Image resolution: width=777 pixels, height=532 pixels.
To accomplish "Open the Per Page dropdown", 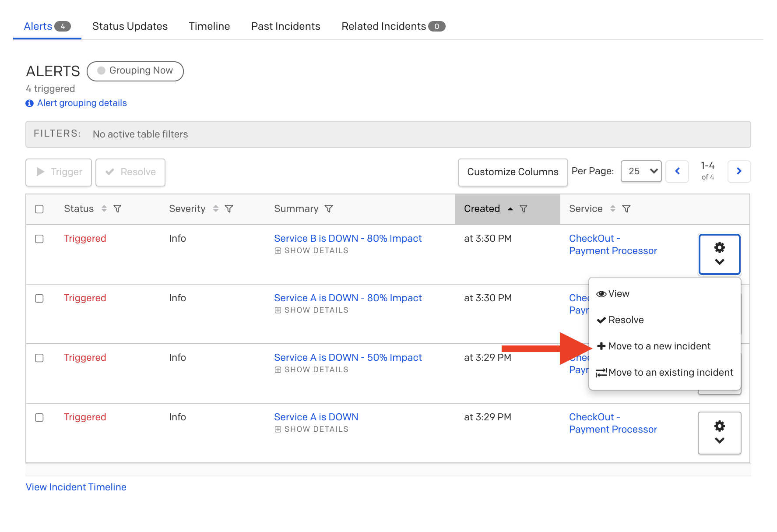I will (x=641, y=171).
